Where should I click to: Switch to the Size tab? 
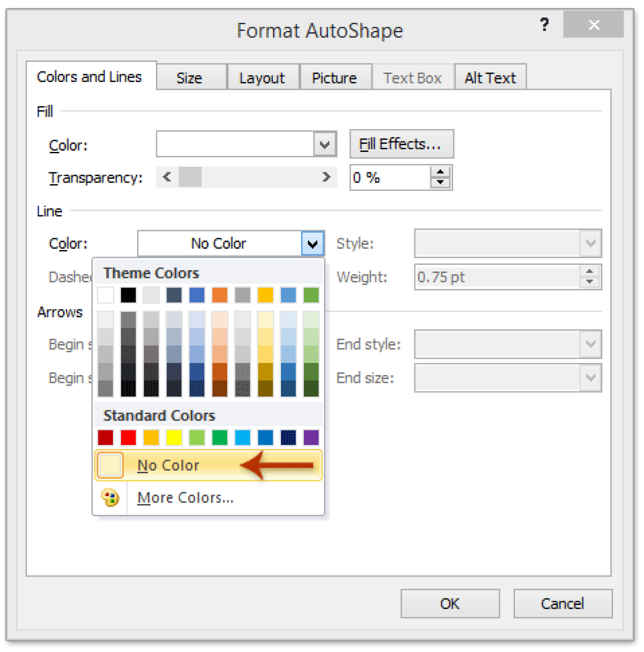pos(190,77)
